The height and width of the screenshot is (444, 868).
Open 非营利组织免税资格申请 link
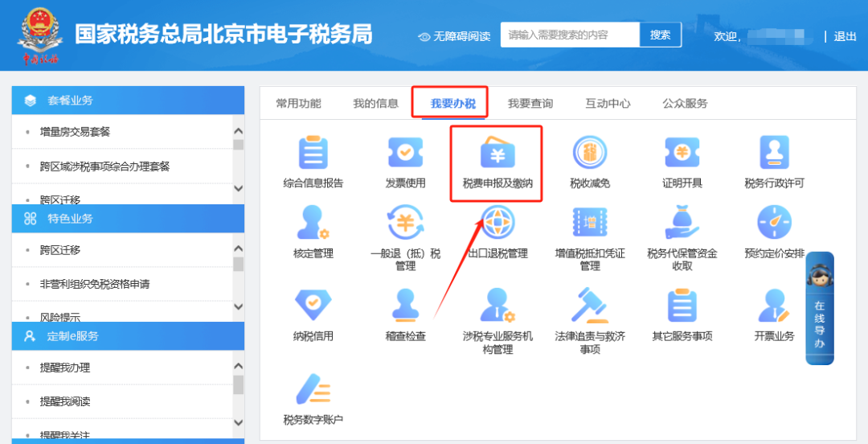95,285
